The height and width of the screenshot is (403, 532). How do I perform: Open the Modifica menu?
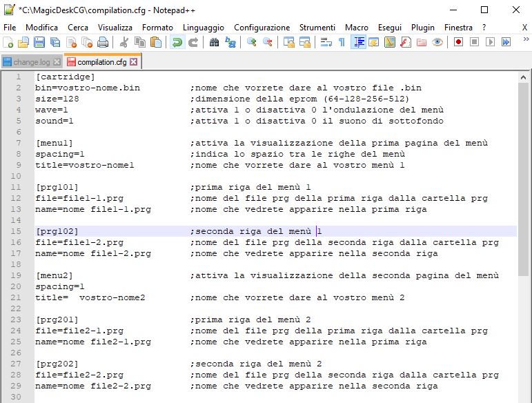[41, 28]
